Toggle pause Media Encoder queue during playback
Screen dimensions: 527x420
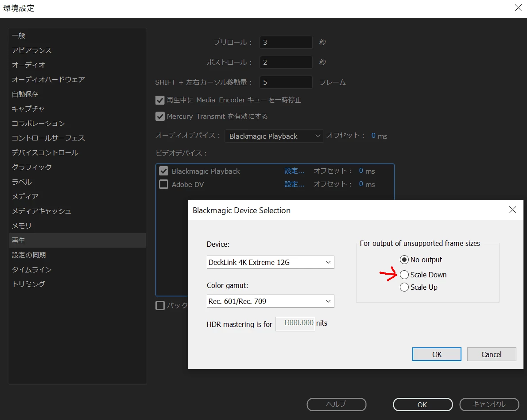[160, 100]
